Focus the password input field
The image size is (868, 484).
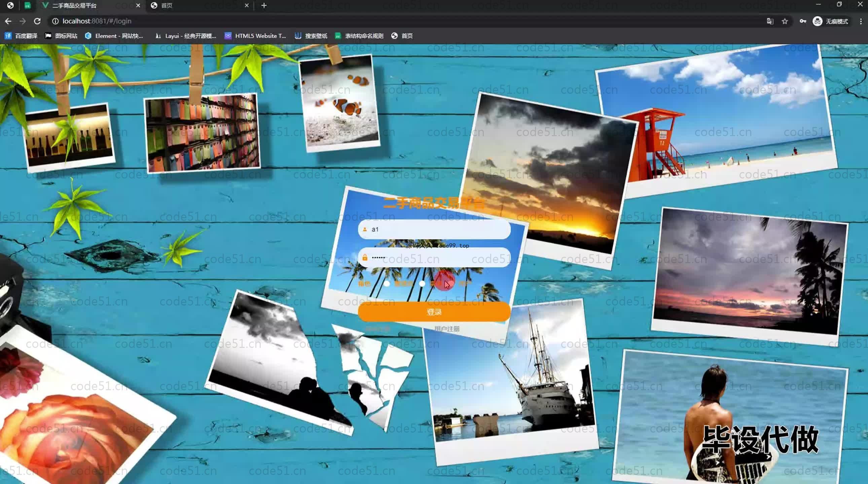click(x=434, y=257)
